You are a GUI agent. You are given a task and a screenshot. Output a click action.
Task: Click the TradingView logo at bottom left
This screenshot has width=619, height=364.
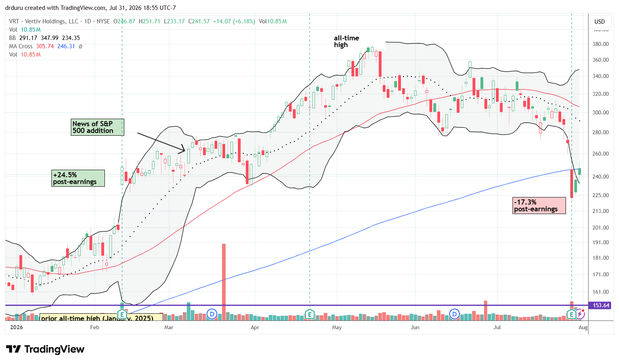pyautogui.click(x=45, y=349)
